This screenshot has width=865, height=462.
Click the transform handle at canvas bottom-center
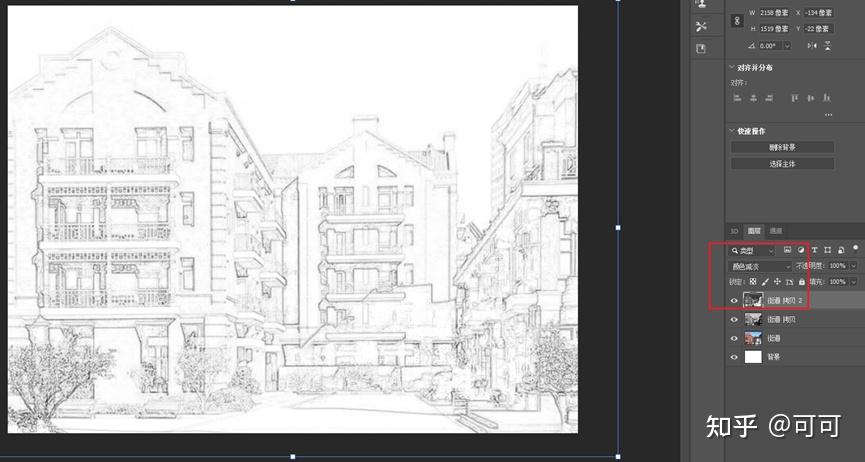pos(292,456)
